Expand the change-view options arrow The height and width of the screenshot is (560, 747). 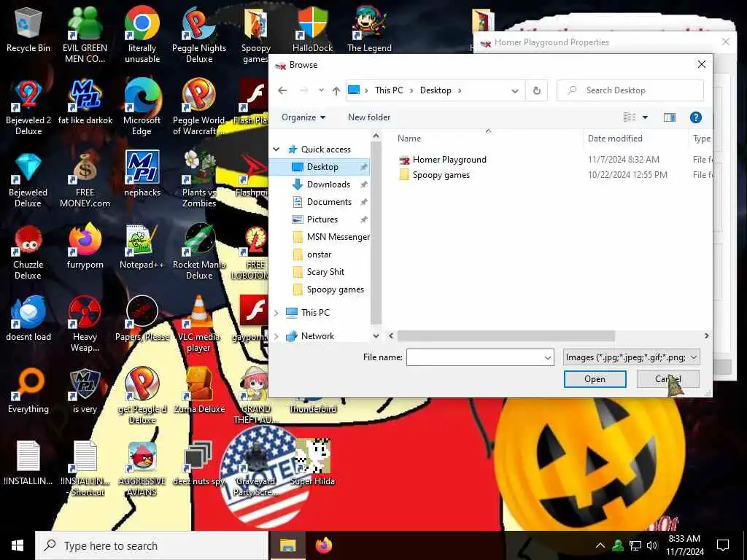tap(645, 117)
